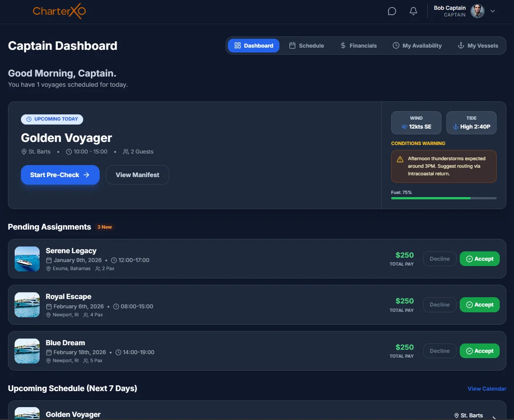514x420 pixels.
Task: Click the passengers icon beside 4 Pax
Action: click(86, 315)
